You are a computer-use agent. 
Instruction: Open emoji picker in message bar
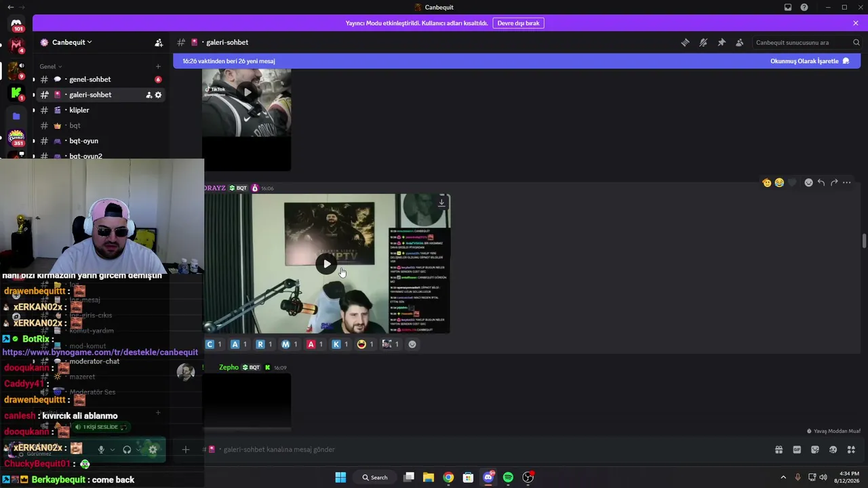pyautogui.click(x=833, y=449)
